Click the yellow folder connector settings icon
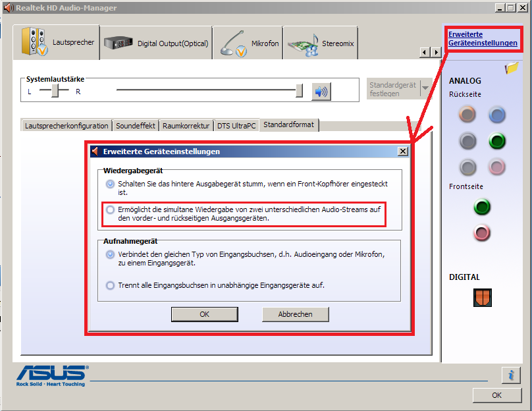The width and height of the screenshot is (532, 411). point(512,68)
